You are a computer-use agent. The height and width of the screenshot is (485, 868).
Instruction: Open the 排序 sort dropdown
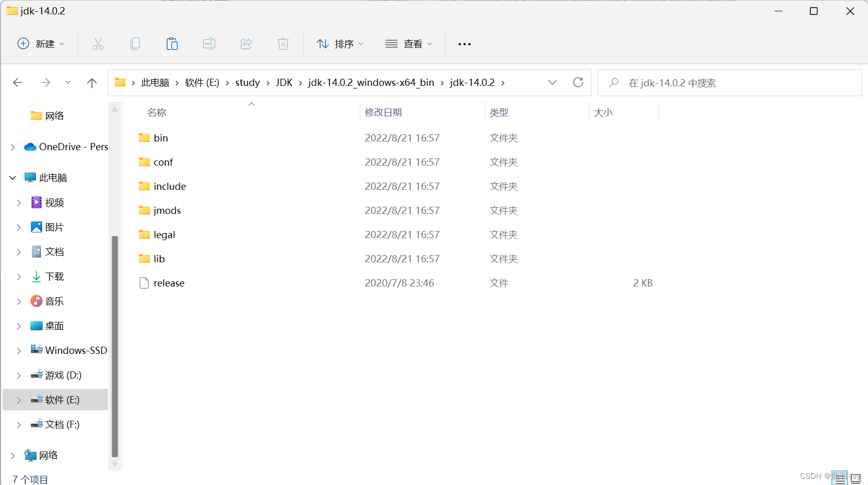point(340,44)
